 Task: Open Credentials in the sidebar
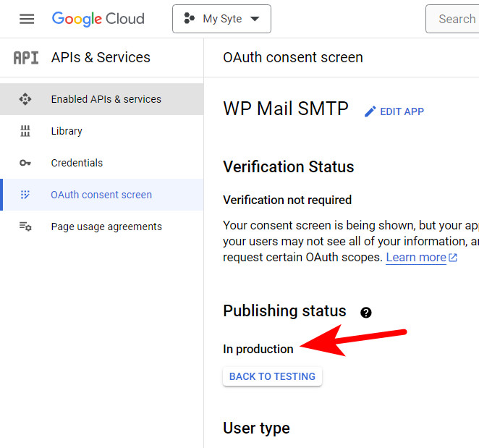click(102, 163)
